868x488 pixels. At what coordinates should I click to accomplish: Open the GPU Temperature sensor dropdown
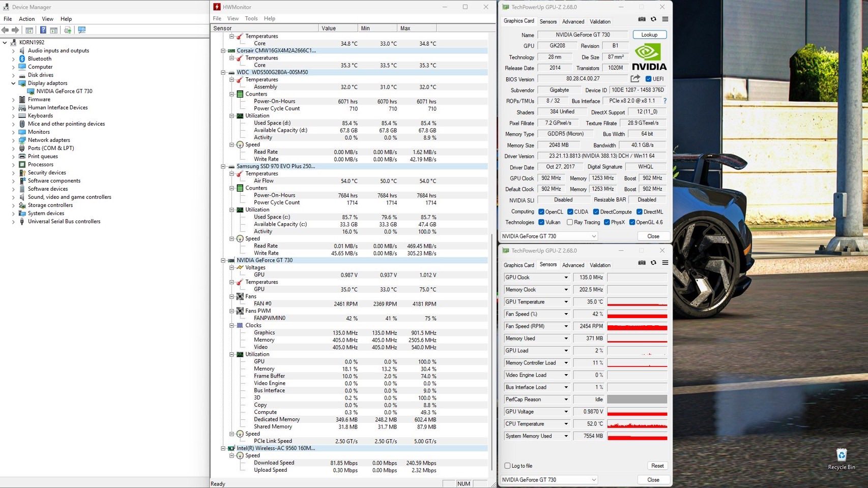pos(566,302)
